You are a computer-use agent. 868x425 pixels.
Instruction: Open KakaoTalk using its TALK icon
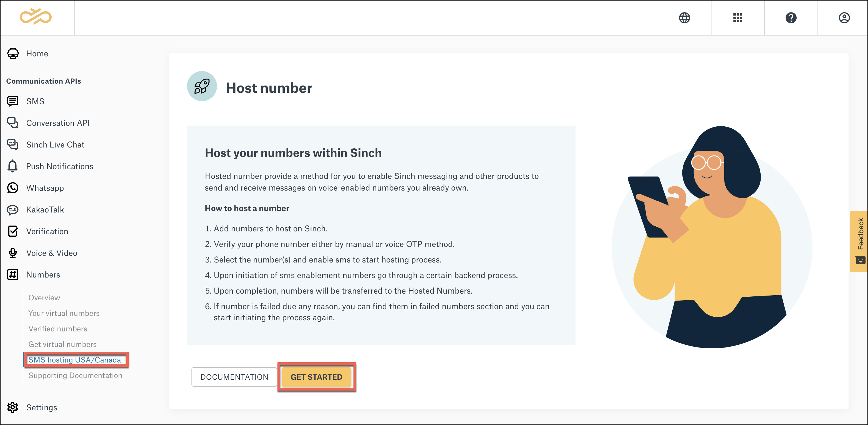tap(12, 209)
